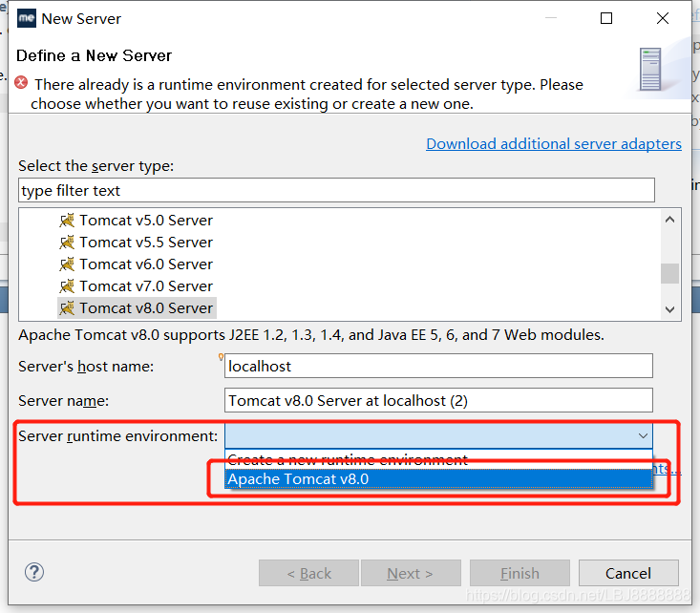
Task: Click the Tomcat v8.0 Server icon
Action: click(67, 307)
